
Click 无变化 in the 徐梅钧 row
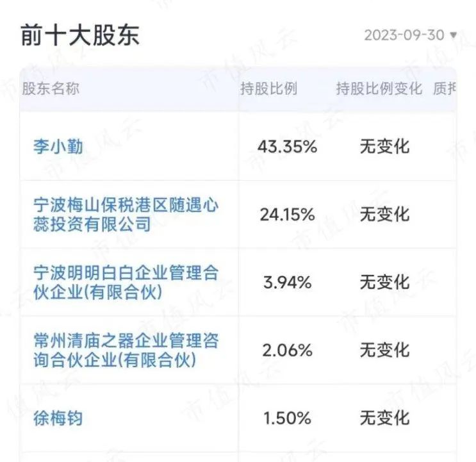point(384,418)
